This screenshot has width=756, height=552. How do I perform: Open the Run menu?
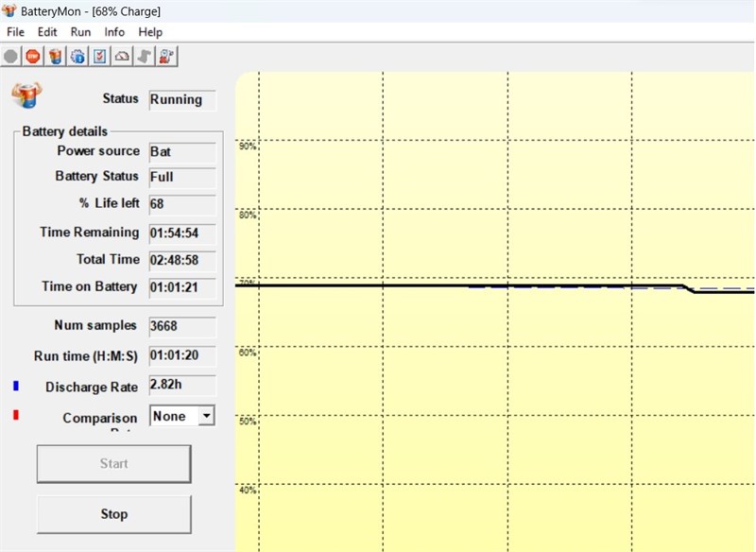[80, 32]
